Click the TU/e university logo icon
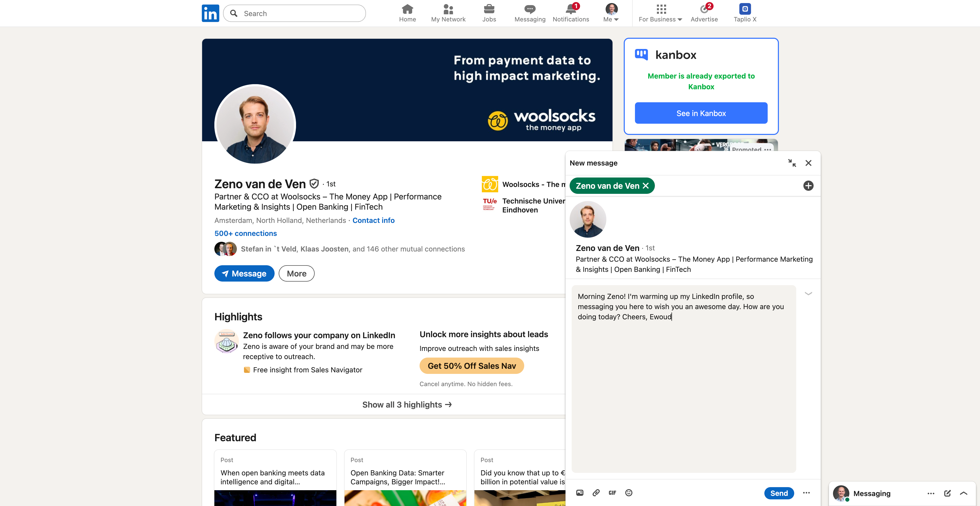The width and height of the screenshot is (980, 506). click(x=490, y=204)
